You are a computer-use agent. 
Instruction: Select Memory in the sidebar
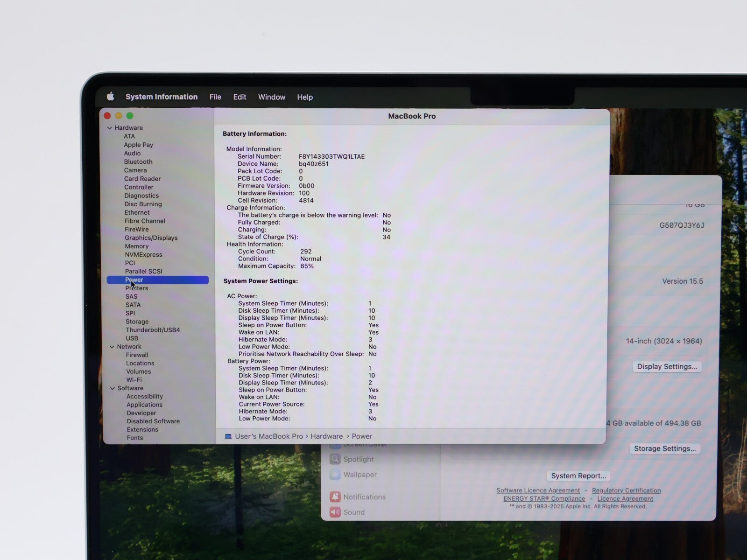pos(137,246)
